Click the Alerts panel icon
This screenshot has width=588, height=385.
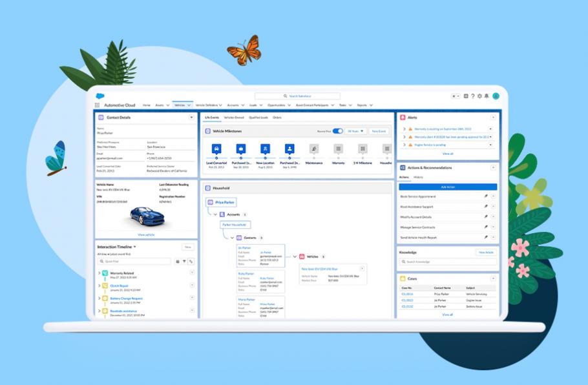coord(403,118)
